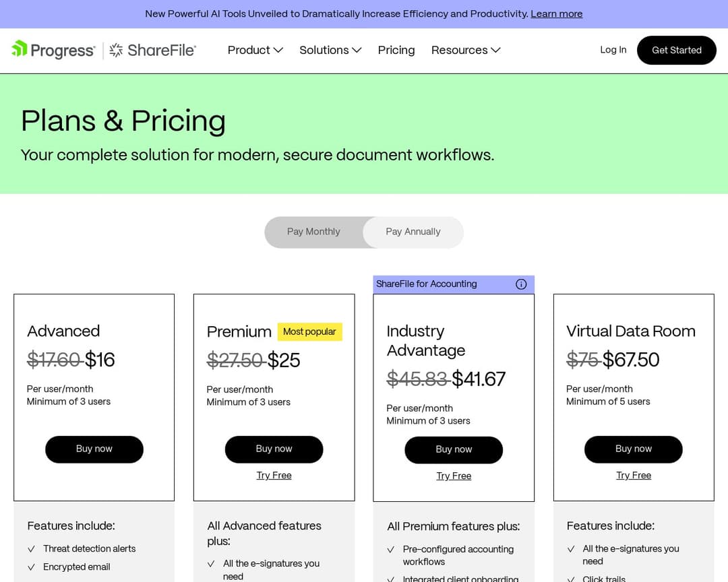The image size is (728, 582).
Task: Click the $41.67 Industry Advantage price
Action: pos(478,379)
